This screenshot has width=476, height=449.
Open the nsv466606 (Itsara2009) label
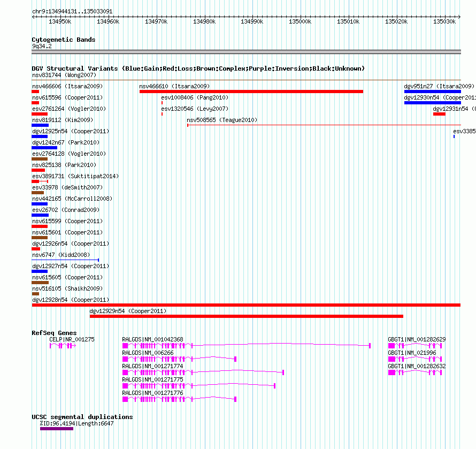pos(67,86)
